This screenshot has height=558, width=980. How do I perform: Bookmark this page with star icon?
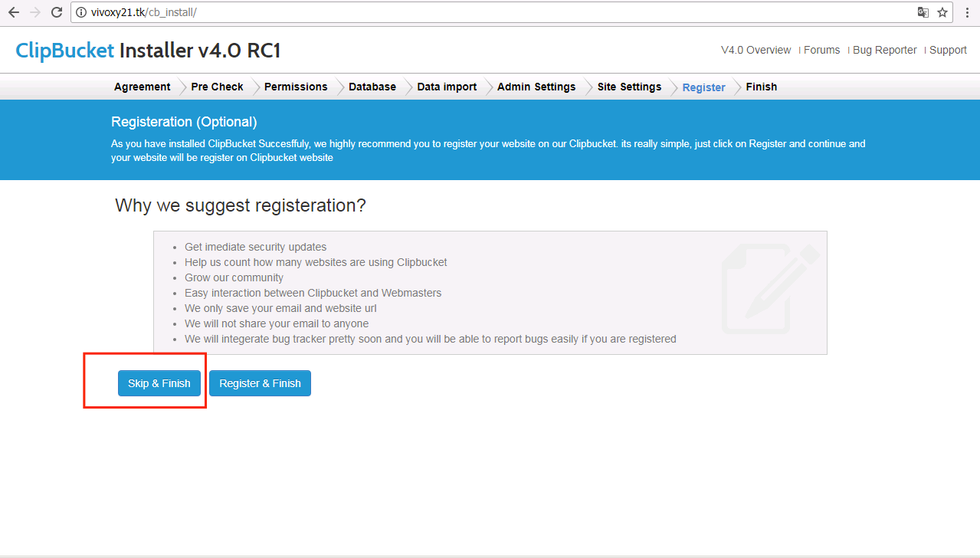(942, 12)
